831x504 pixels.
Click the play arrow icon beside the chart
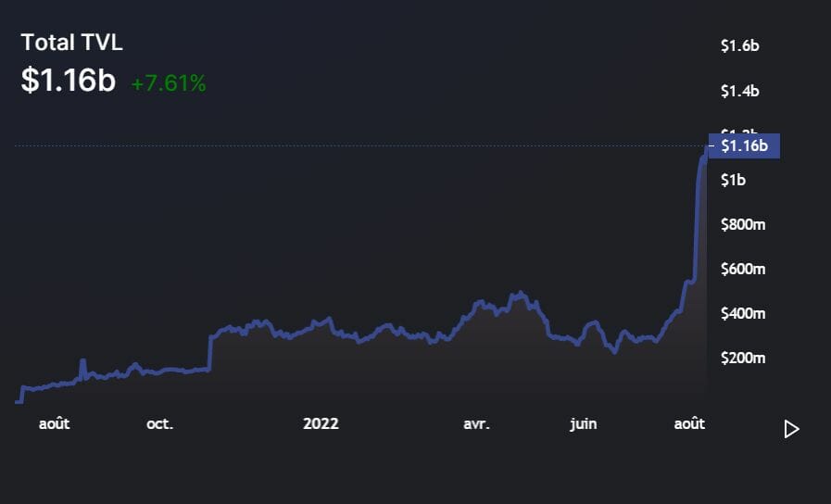(x=791, y=429)
